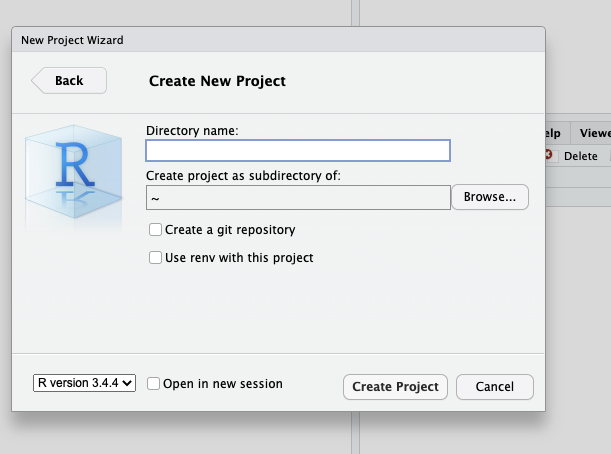This screenshot has width=611, height=454.
Task: Toggle Use renv with this project
Action: (x=155, y=258)
